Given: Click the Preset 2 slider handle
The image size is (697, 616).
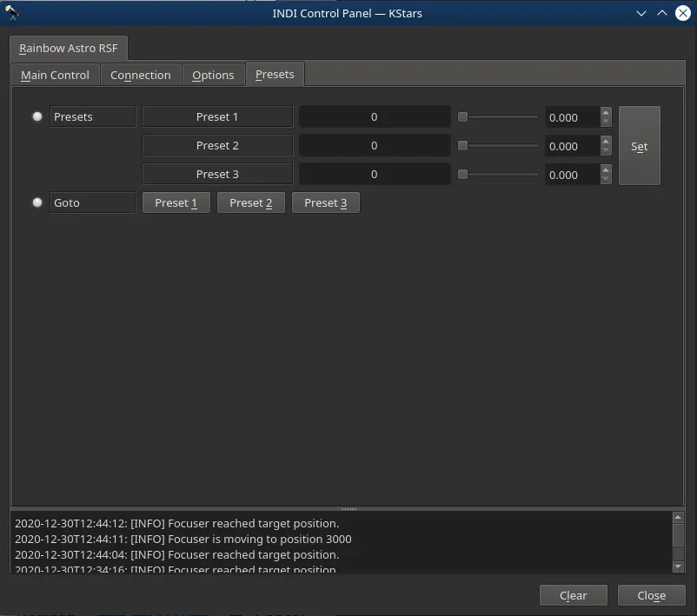Looking at the screenshot, I should point(462,145).
